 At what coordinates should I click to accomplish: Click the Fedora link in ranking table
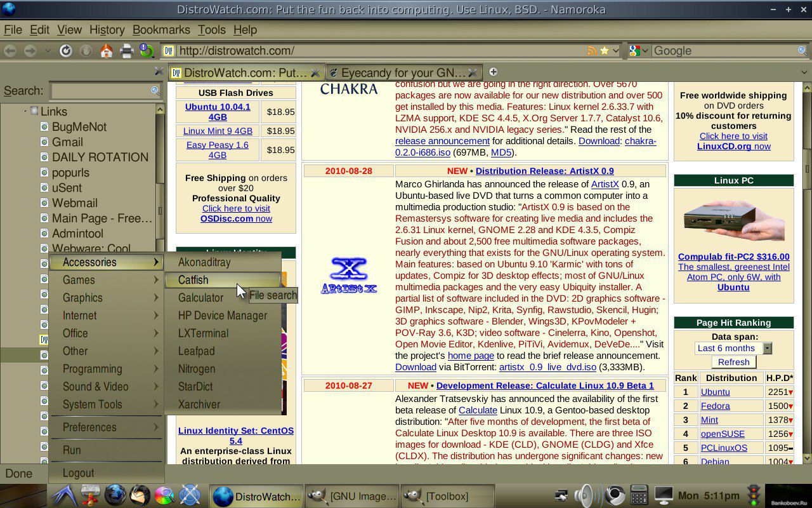715,406
